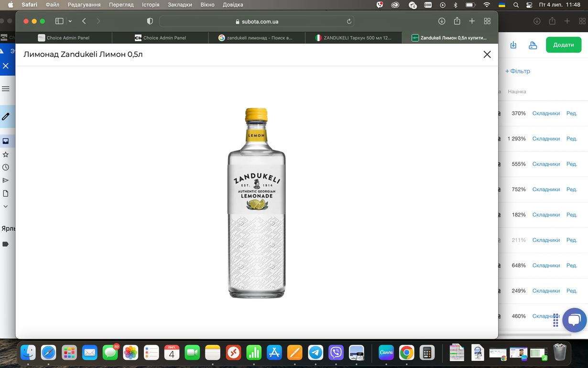Click the Zandukeli lemonade bottle image

pos(257,203)
